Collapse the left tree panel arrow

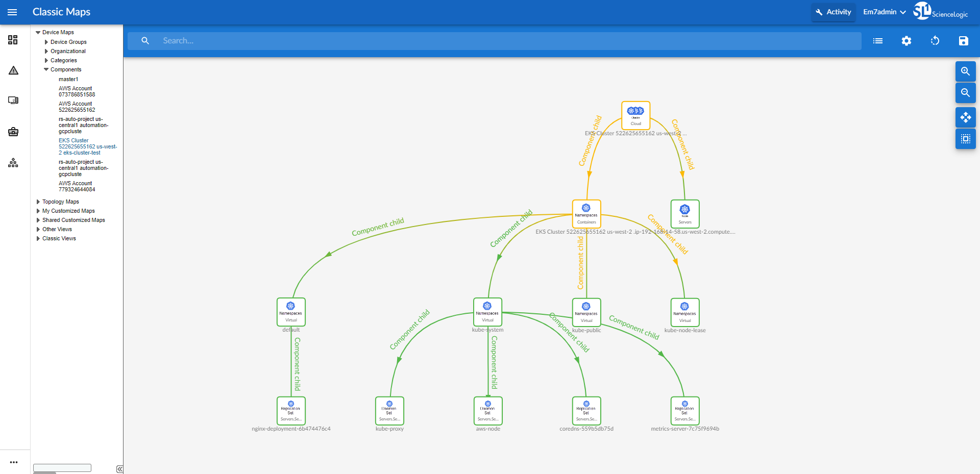pyautogui.click(x=119, y=469)
